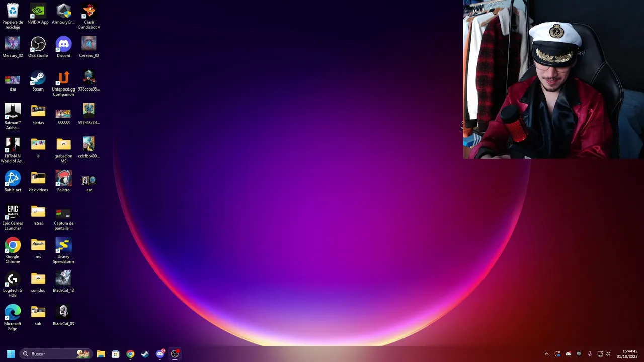Viewport: 644px width, 362px height.
Task: Select the ms folder on desktop
Action: 38,248
